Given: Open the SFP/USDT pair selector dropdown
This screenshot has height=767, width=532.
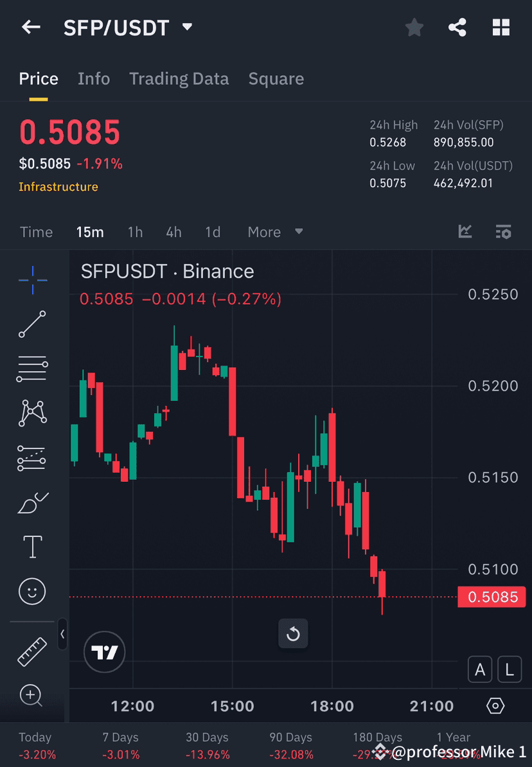Looking at the screenshot, I should coord(186,27).
